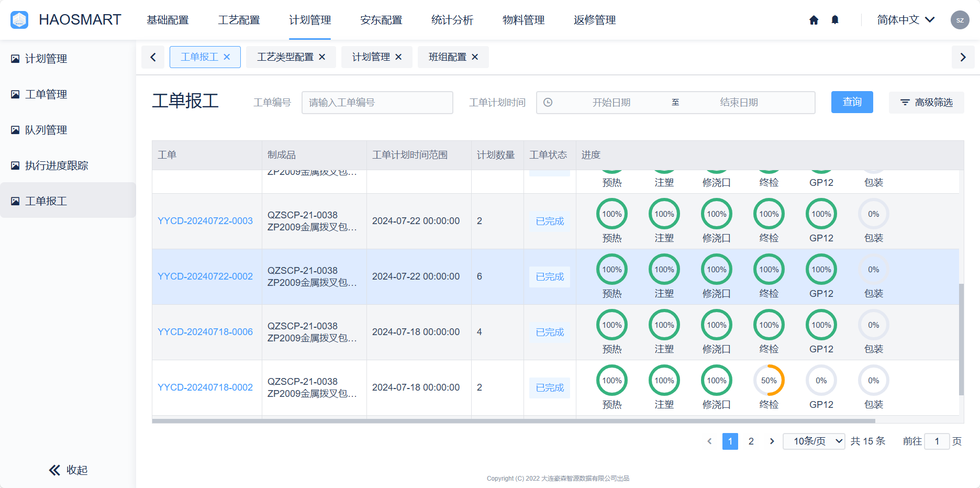Click 50% 终检 progress circle for YYCD-20240718-0002
The height and width of the screenshot is (488, 980).
tap(769, 381)
